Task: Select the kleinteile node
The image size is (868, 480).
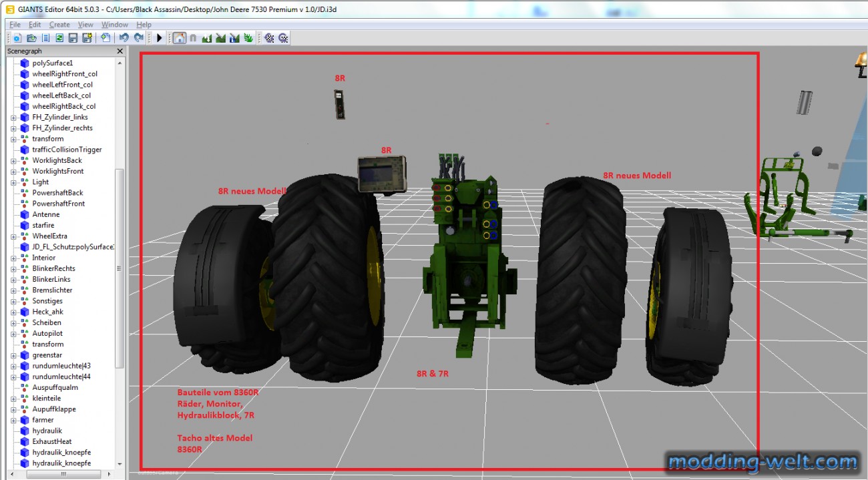Action: pyautogui.click(x=47, y=398)
